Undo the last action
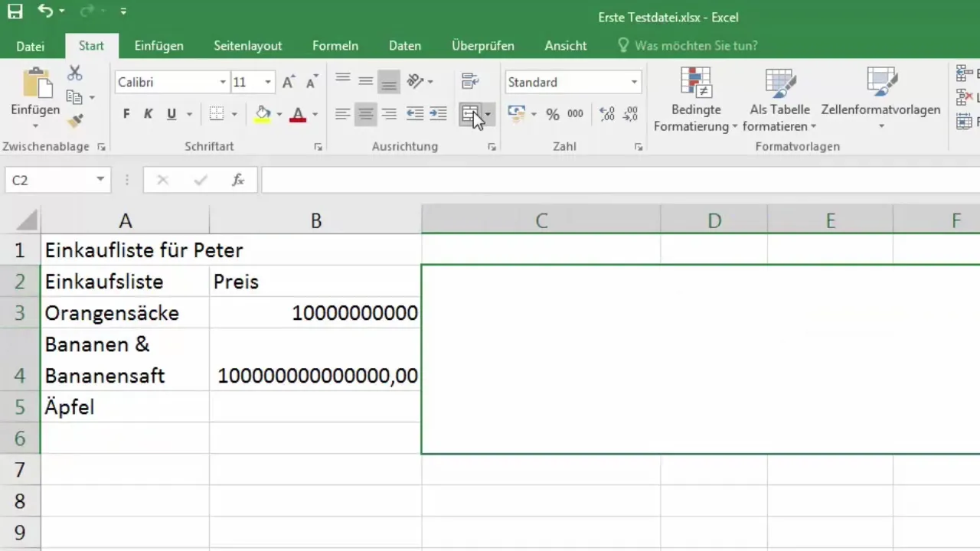This screenshot has height=551, width=980. click(x=46, y=11)
